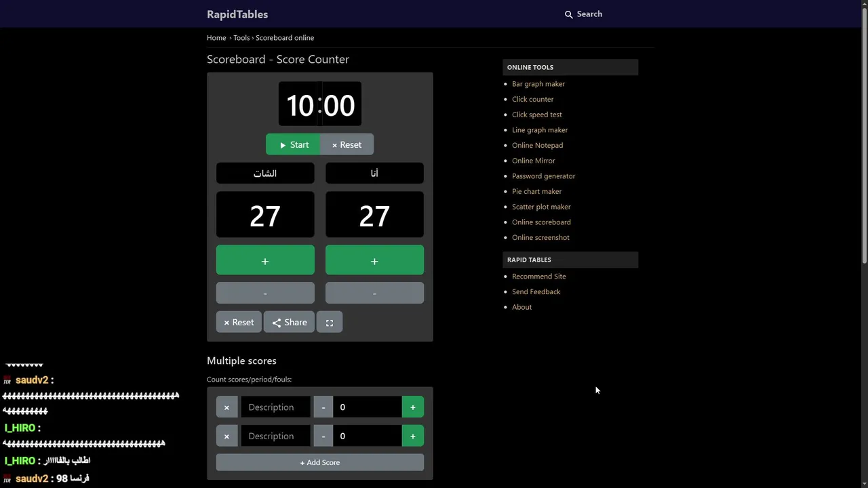Image resolution: width=868 pixels, height=488 pixels.
Task: Click the Scoreboard - Score Counter title
Action: [x=278, y=60]
